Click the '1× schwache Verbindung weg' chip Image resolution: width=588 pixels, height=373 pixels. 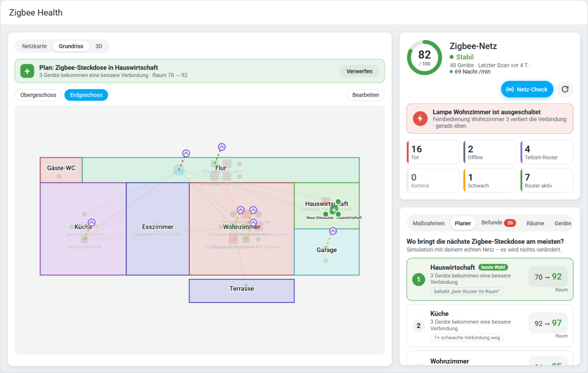467,338
